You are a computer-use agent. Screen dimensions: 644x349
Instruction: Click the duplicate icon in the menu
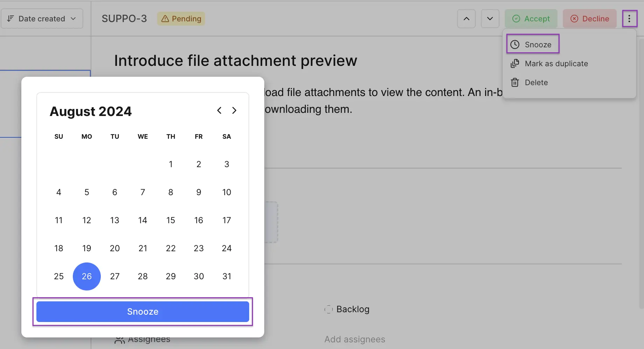coord(515,63)
